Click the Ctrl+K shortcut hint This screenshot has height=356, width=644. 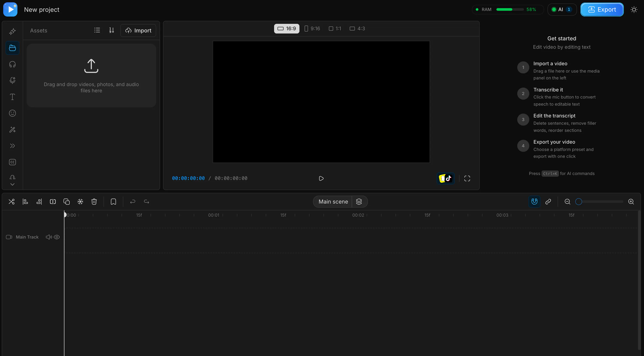tap(550, 174)
